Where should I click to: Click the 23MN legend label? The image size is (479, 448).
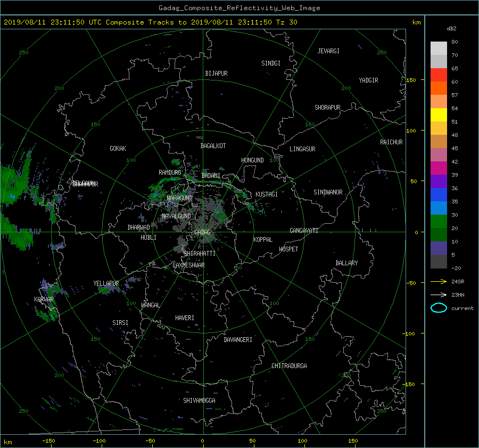pyautogui.click(x=458, y=295)
